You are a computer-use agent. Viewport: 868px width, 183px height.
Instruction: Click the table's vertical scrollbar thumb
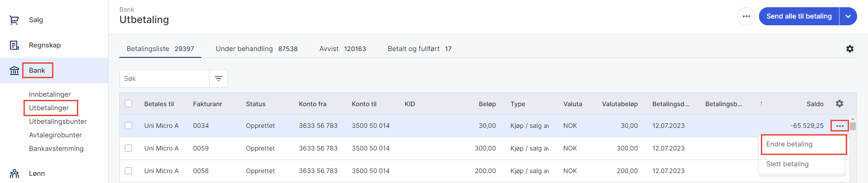click(853, 126)
